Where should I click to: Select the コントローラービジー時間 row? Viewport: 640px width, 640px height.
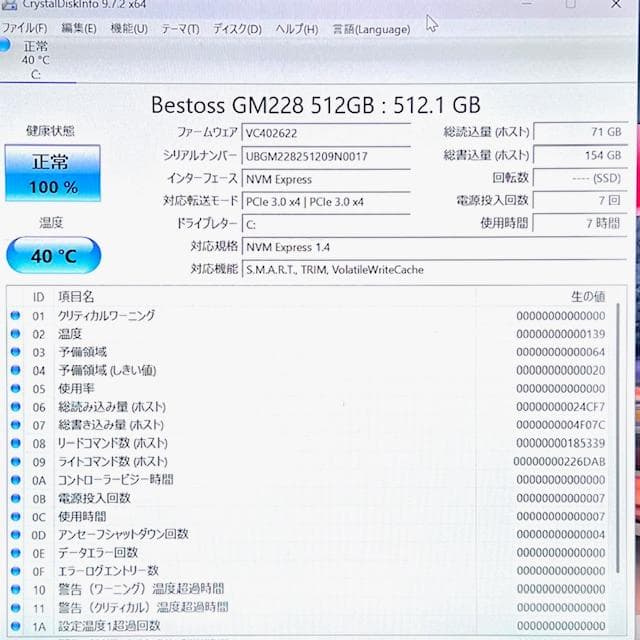tap(309, 480)
